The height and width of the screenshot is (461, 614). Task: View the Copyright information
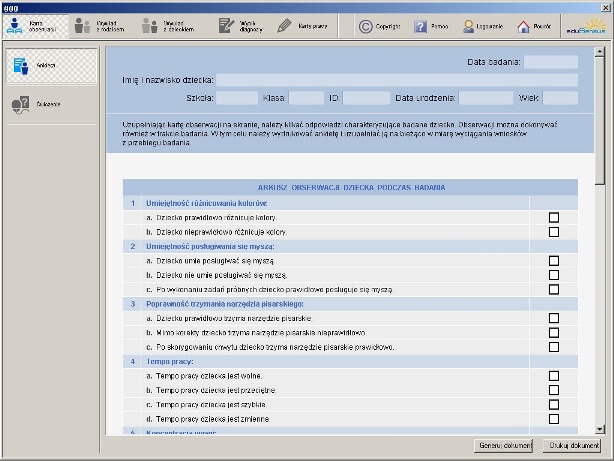click(x=379, y=26)
